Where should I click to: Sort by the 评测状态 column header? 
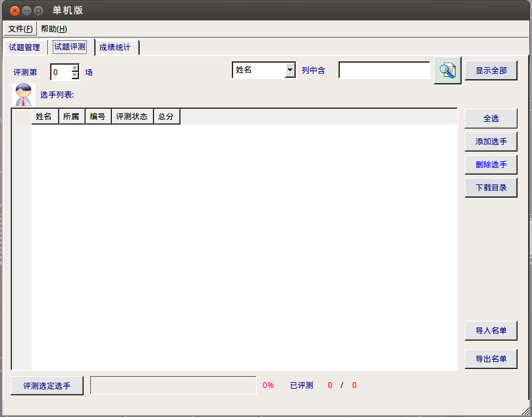pos(132,117)
